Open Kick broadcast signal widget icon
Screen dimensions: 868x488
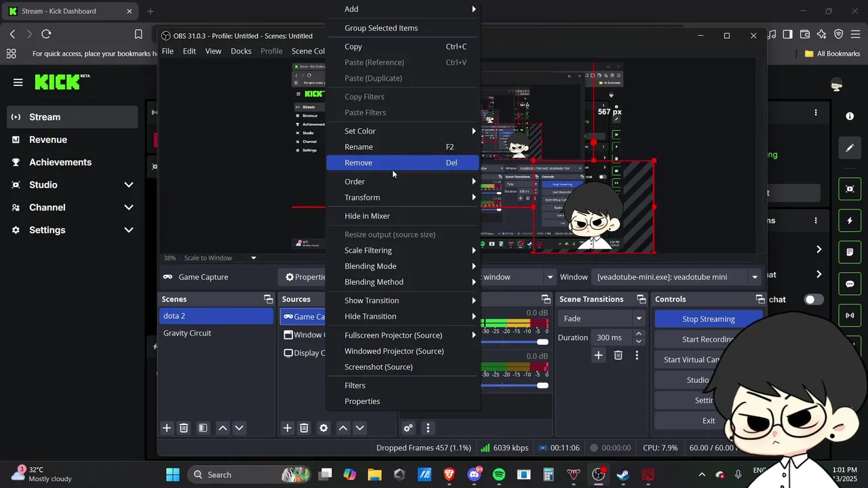point(850,315)
